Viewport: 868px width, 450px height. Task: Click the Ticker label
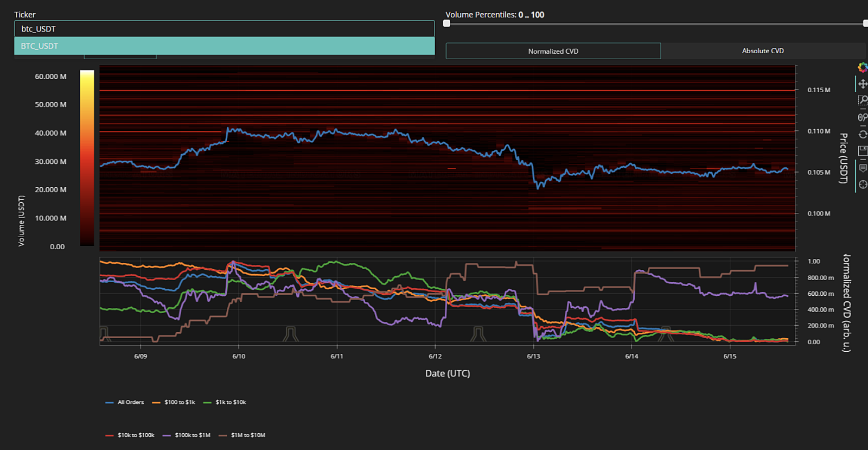25,15
